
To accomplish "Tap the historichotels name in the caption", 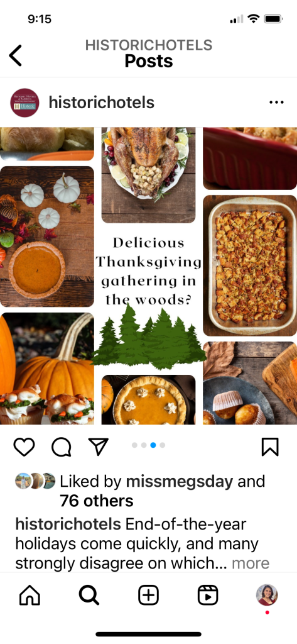I will point(68,524).
